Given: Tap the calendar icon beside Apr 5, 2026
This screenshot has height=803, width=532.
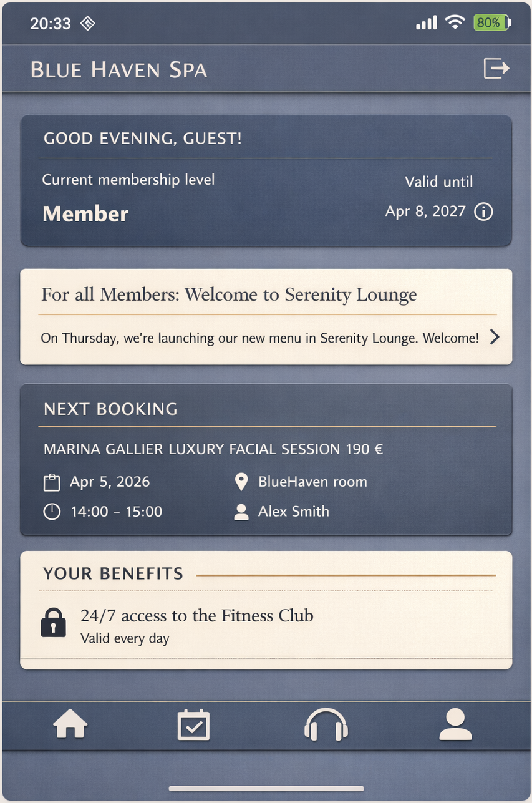Looking at the screenshot, I should [x=52, y=482].
